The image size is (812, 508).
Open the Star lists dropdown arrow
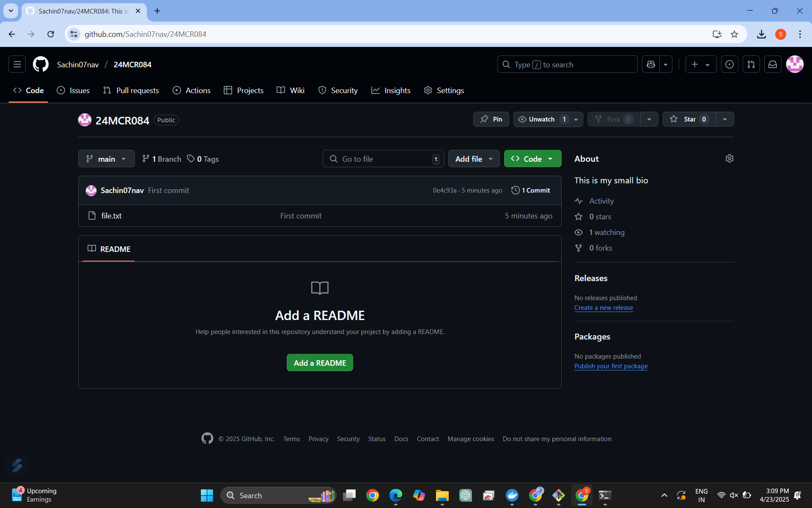pyautogui.click(x=725, y=119)
